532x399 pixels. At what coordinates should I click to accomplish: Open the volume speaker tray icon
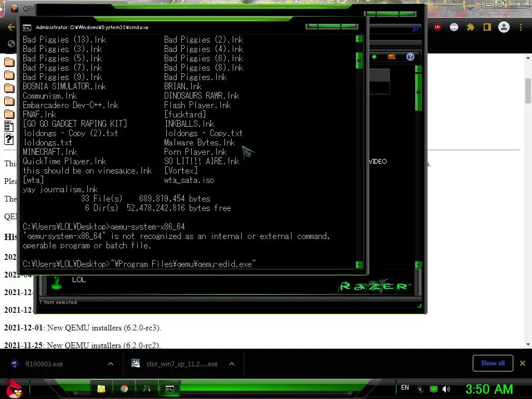click(446, 389)
